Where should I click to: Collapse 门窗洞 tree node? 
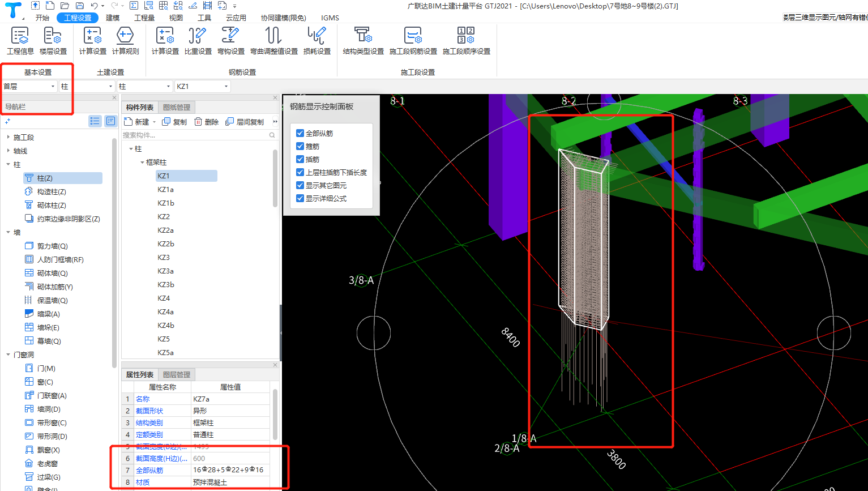pos(8,355)
